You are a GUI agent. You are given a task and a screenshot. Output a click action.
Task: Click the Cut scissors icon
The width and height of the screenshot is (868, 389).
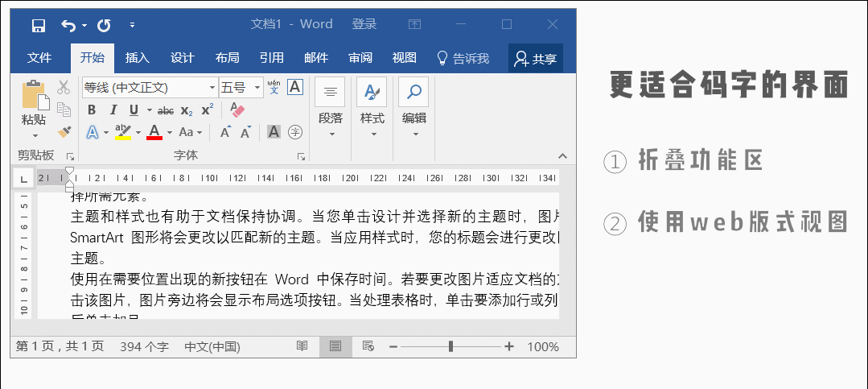click(x=64, y=88)
